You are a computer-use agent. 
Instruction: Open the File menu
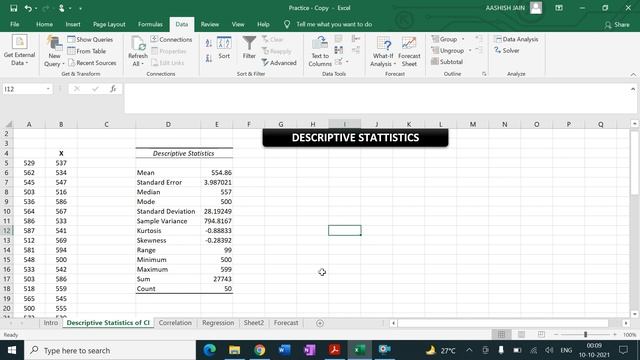click(x=15, y=24)
